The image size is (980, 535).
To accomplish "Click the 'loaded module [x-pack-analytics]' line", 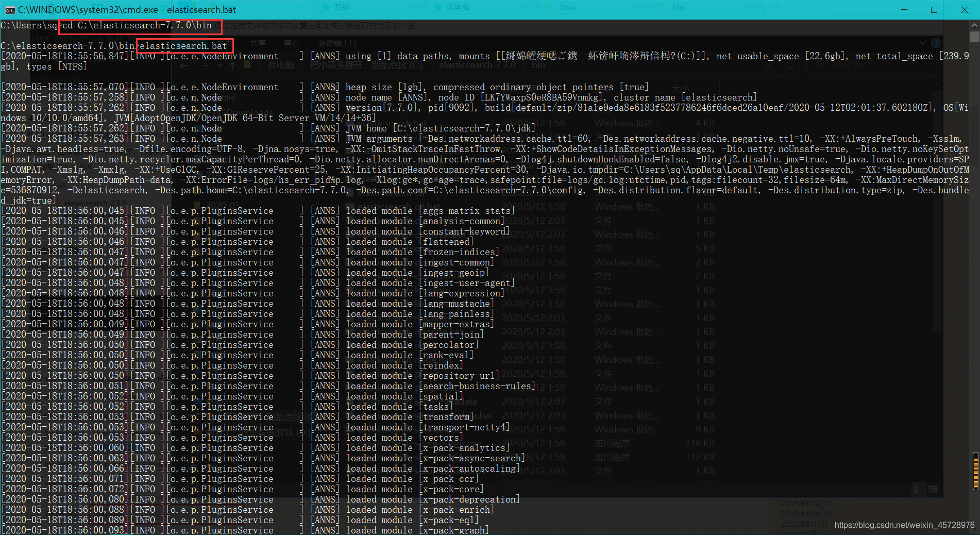I will [x=428, y=448].
